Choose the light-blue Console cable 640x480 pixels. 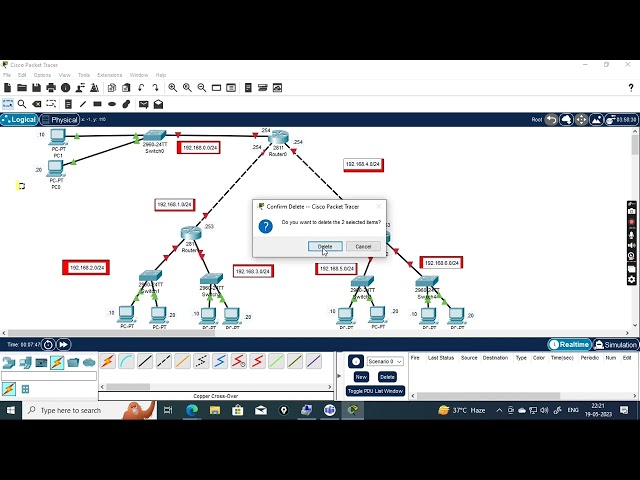point(127,361)
